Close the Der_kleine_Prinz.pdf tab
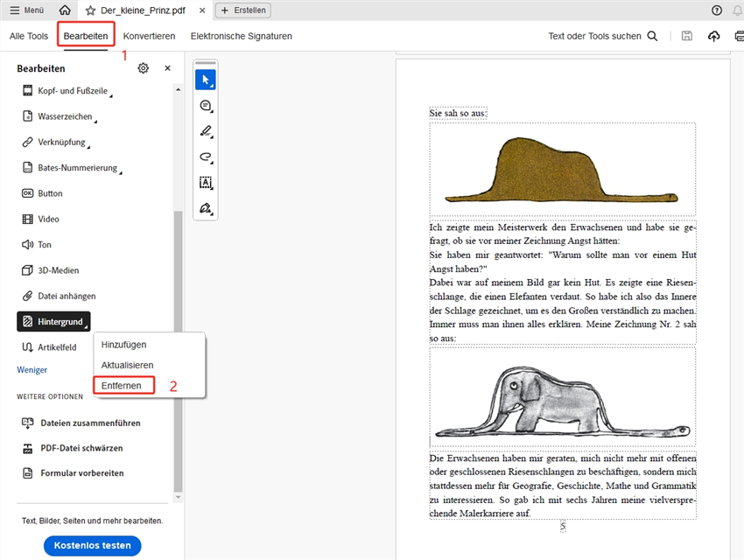 coord(202,10)
